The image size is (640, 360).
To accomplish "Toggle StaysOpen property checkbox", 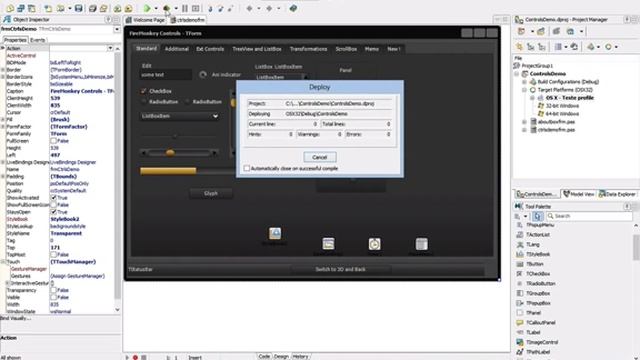I will point(53,212).
